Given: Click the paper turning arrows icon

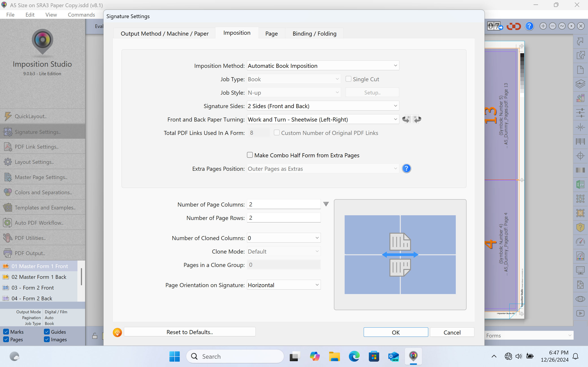Looking at the screenshot, I should [411, 119].
